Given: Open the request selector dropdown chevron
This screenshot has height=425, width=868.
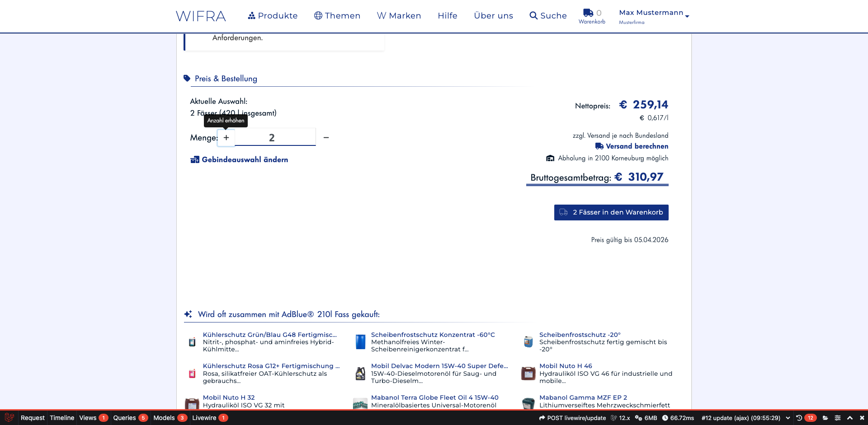Looking at the screenshot, I should 788,418.
